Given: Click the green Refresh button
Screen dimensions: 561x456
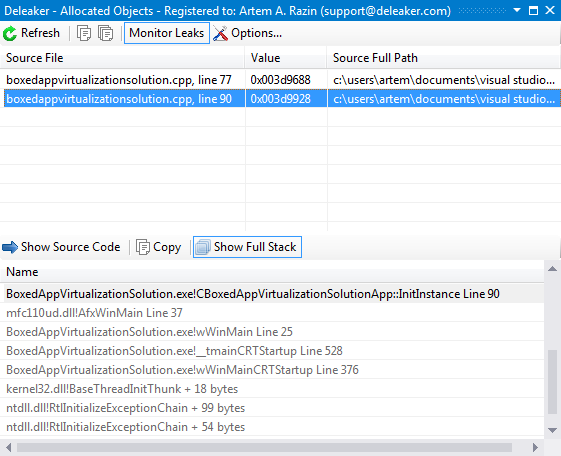Looking at the screenshot, I should 31,33.
